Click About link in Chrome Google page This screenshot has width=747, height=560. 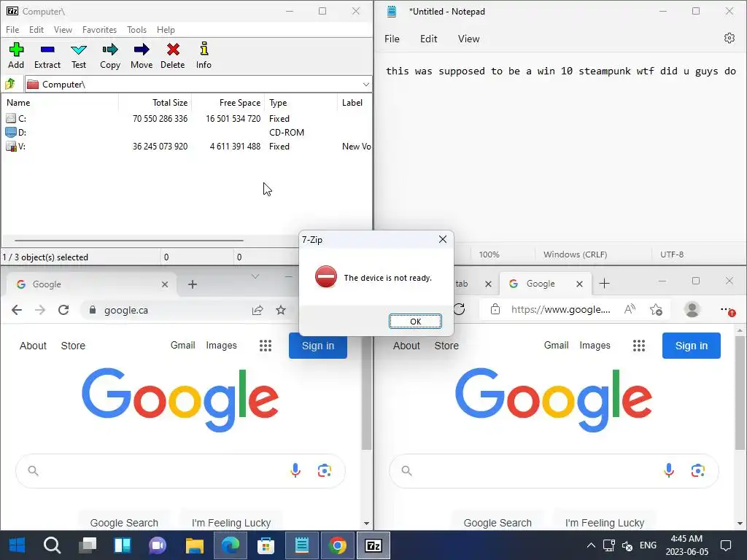(x=33, y=346)
